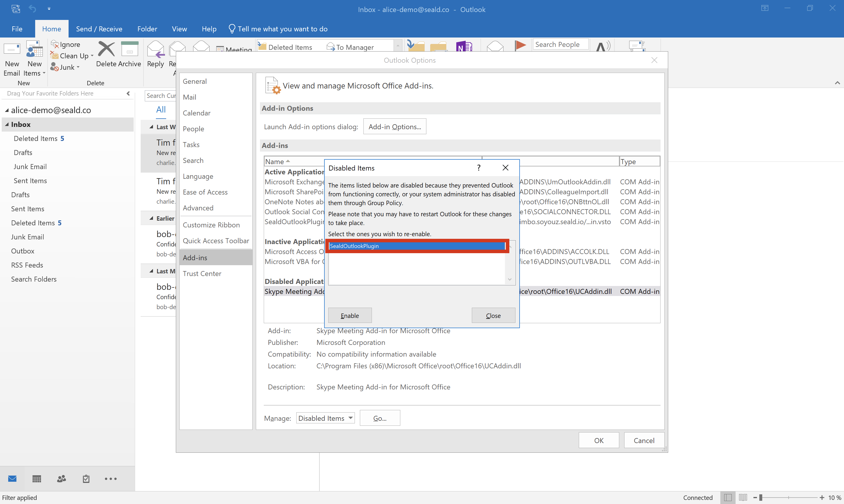Open the Manage Disabled Items dropdown

click(x=325, y=418)
